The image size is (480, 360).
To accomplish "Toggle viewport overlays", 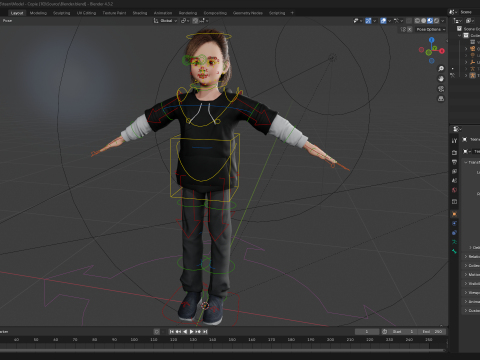I will coord(383,21).
